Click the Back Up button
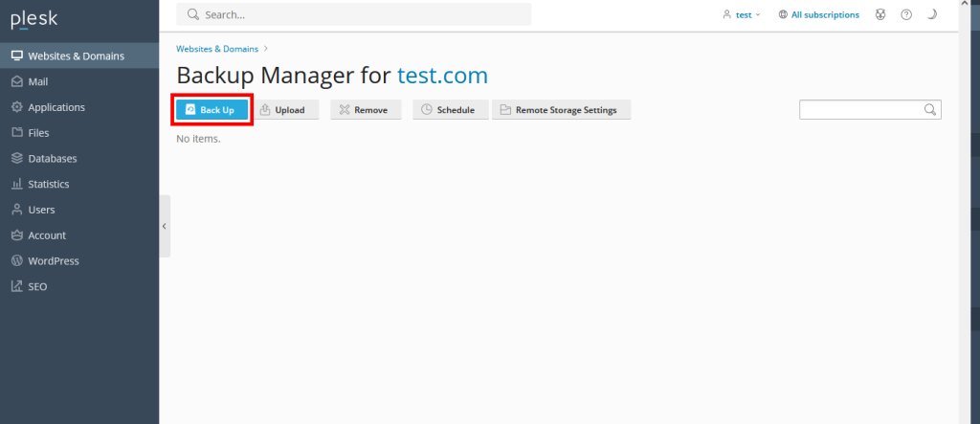Image resolution: width=980 pixels, height=424 pixels. [212, 110]
